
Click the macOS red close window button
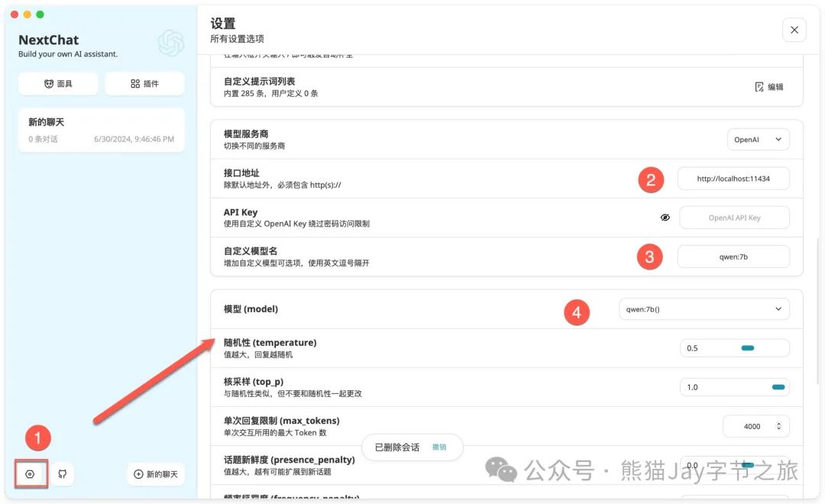tap(15, 15)
